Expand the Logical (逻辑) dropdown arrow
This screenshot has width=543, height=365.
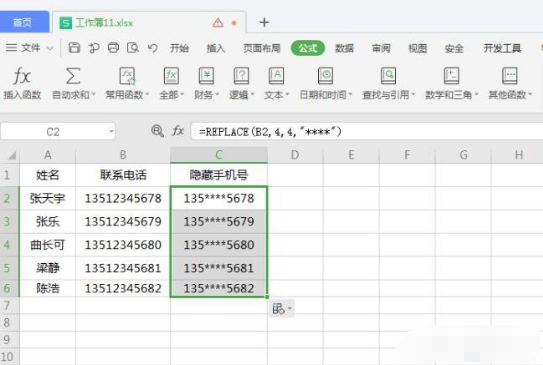coord(252,95)
